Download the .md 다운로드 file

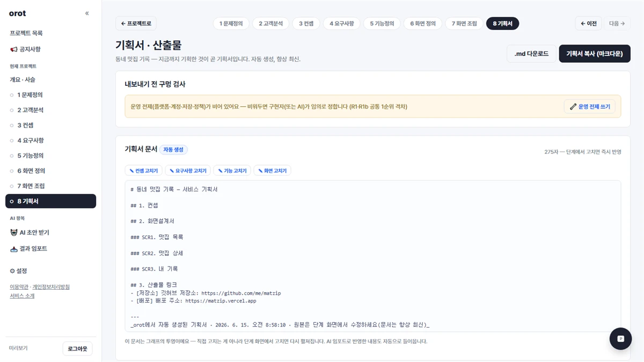531,54
